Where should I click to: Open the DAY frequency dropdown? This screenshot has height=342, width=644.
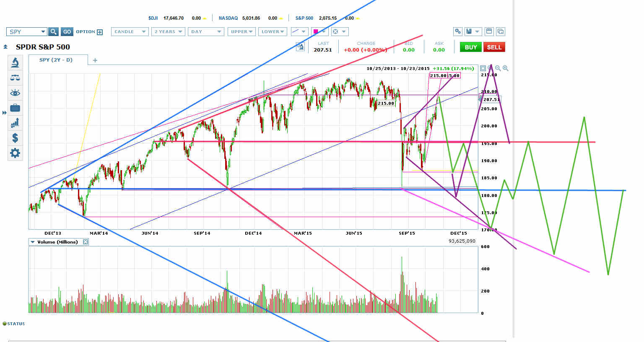(205, 31)
